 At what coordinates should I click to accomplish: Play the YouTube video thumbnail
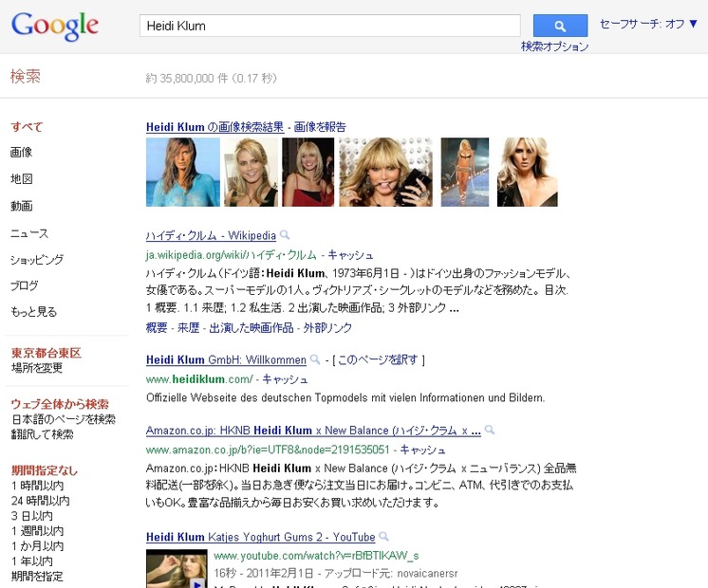tap(177, 569)
